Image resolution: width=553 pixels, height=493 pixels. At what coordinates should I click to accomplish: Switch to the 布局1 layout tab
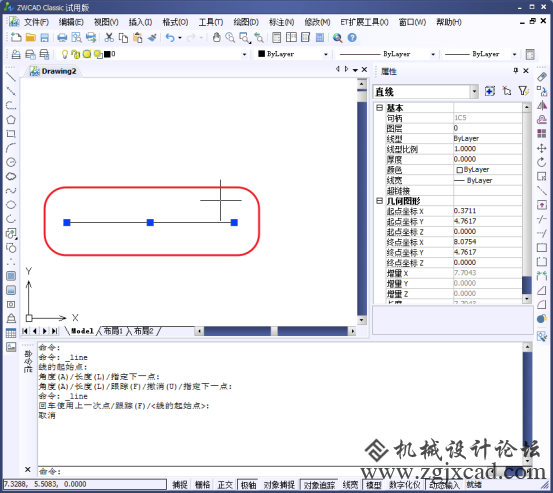point(113,331)
